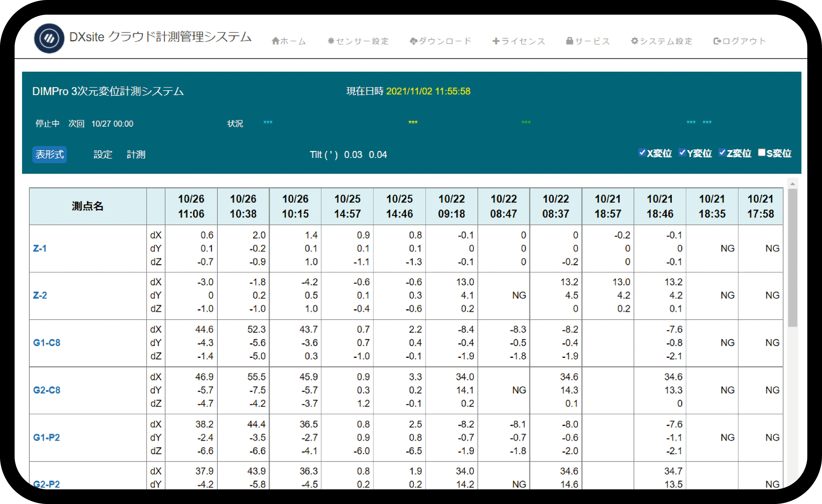The image size is (822, 504).
Task: Open the G2-C8 measurement point link
Action: click(47, 390)
